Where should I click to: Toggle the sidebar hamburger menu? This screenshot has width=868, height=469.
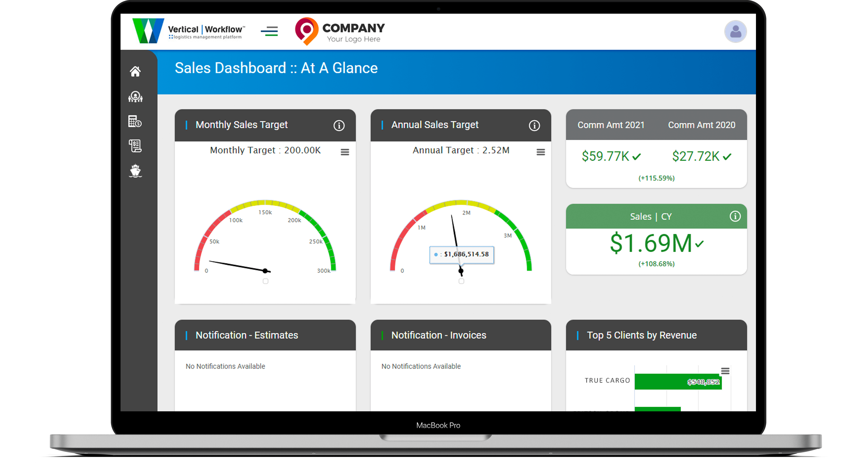point(269,31)
